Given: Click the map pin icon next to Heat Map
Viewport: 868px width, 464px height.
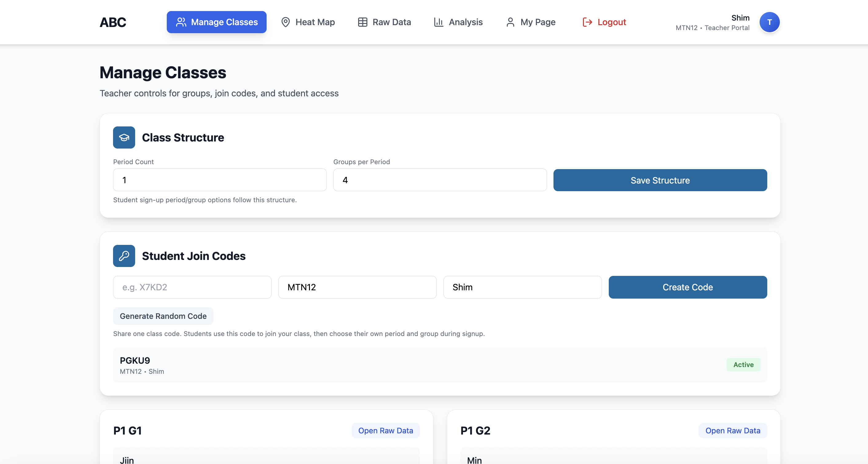Looking at the screenshot, I should coord(285,22).
